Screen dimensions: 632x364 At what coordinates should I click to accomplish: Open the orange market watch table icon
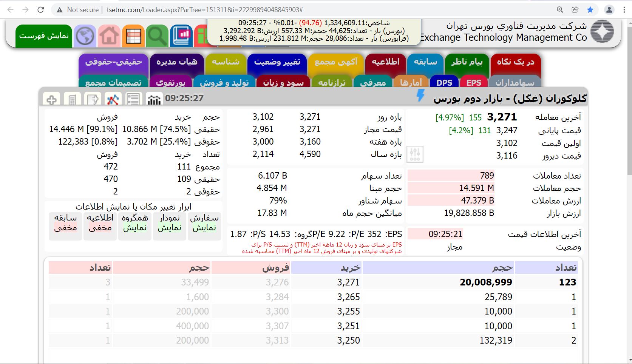(133, 36)
